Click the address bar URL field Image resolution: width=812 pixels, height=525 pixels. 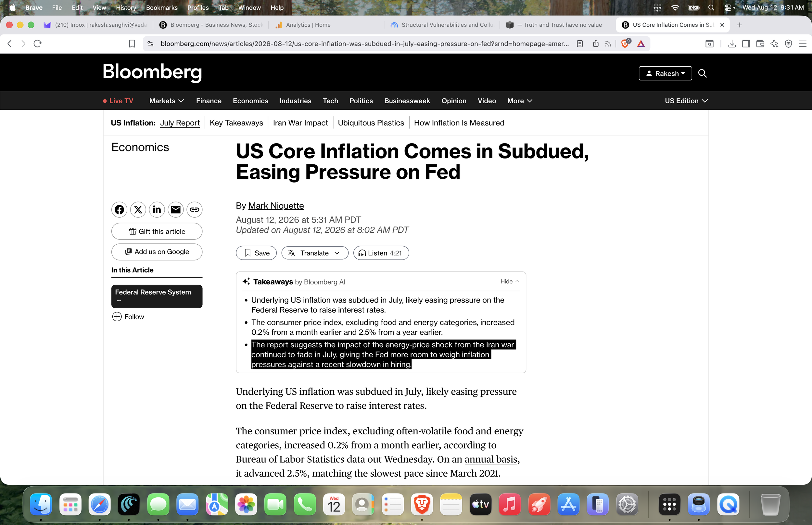tap(365, 44)
